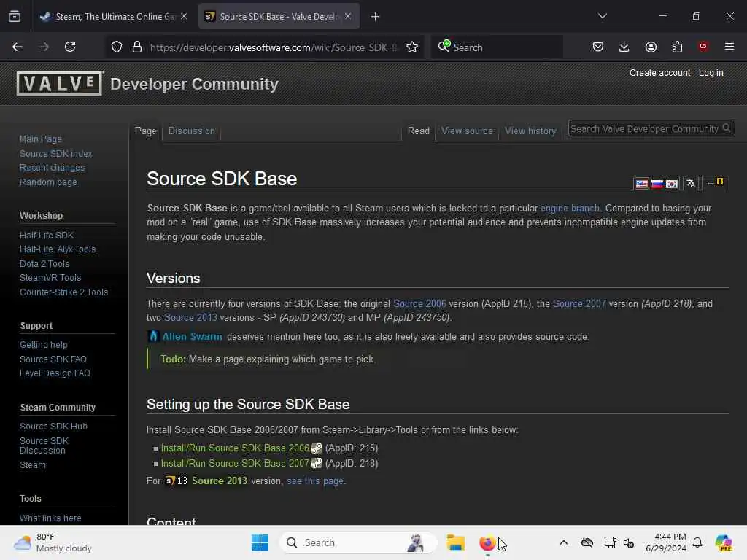Click Install/Run Source SDK Base 2007
This screenshot has width=747, height=560.
[x=235, y=463]
